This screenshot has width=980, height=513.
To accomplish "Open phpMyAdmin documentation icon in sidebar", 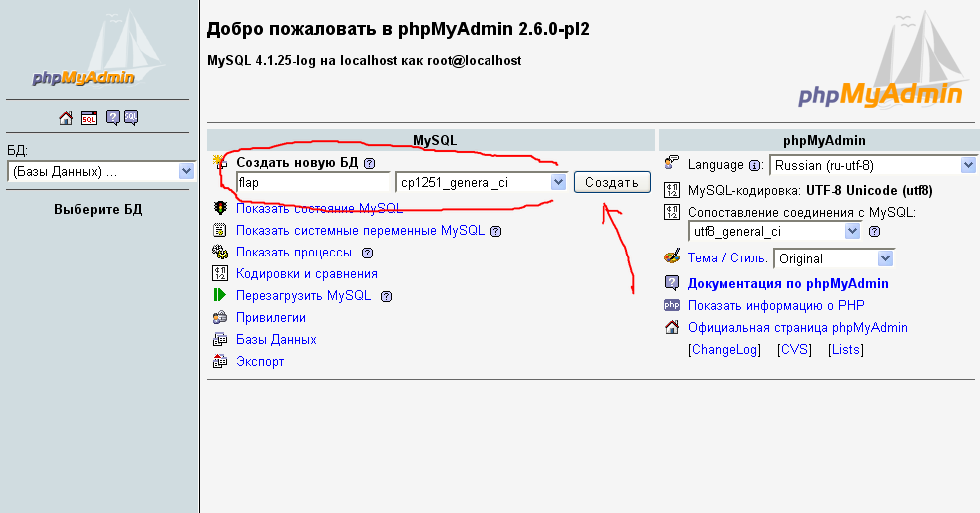I will click(x=113, y=118).
